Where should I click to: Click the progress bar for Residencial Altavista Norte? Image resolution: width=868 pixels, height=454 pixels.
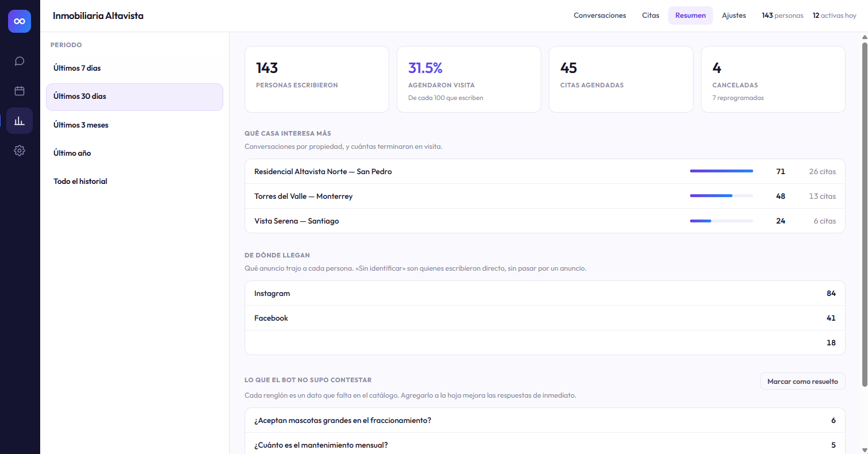coord(722,171)
